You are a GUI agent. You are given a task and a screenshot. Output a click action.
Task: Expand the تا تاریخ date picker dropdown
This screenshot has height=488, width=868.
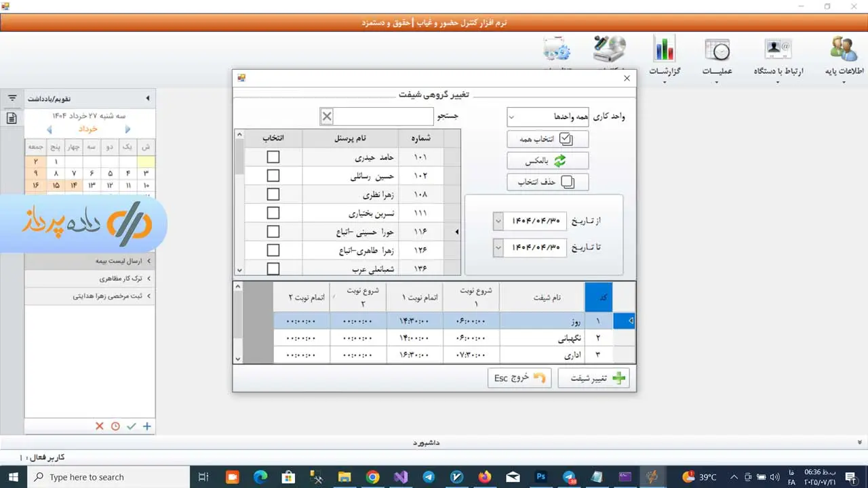(498, 248)
